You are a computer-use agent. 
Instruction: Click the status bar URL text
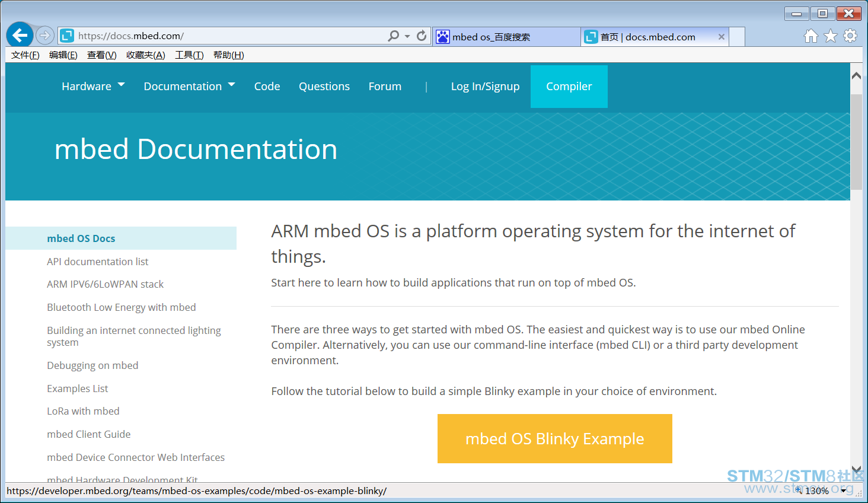[197, 491]
